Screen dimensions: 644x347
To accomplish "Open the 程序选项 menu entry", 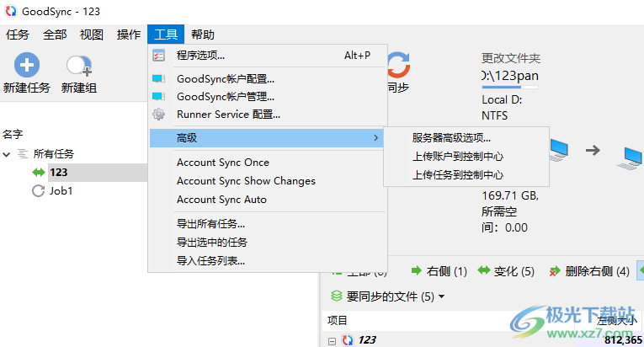I will tap(268, 55).
